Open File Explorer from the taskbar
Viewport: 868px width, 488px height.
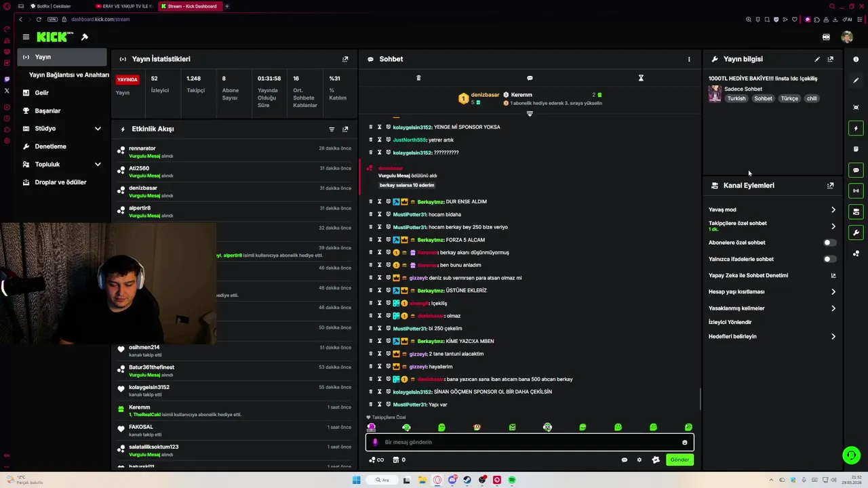coord(422,480)
